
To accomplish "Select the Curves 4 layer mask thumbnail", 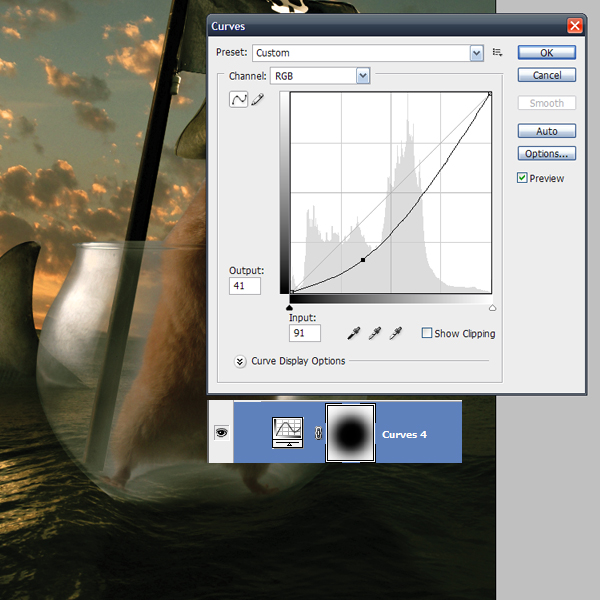I will pyautogui.click(x=351, y=433).
